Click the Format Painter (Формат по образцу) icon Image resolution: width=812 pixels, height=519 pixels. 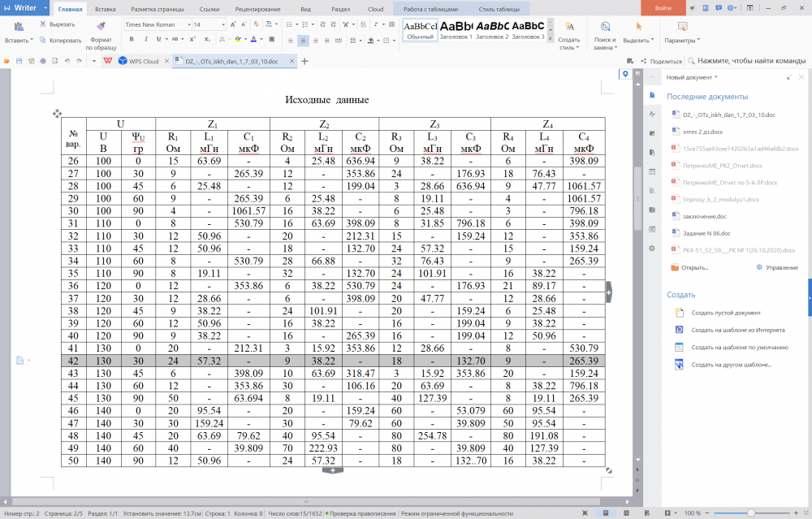click(101, 28)
